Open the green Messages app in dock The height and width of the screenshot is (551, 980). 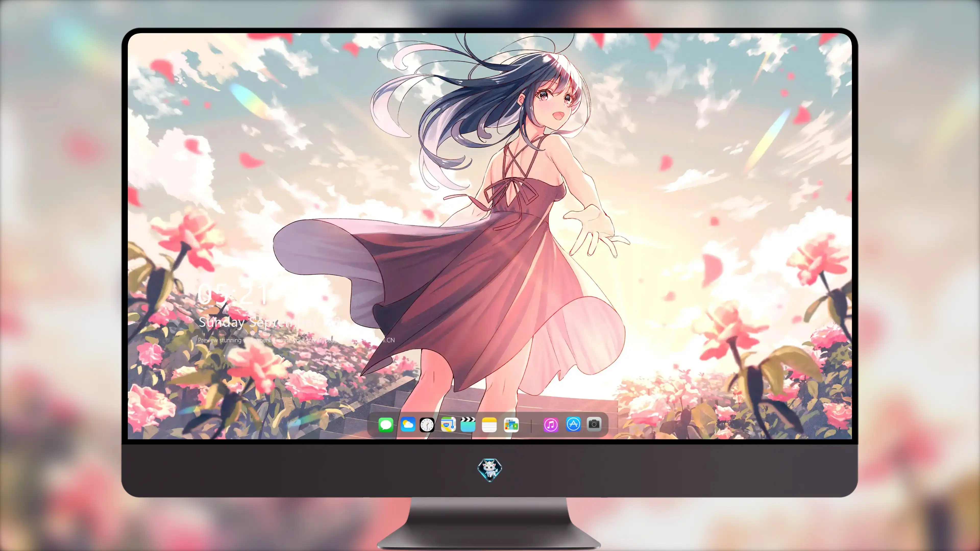(x=386, y=425)
